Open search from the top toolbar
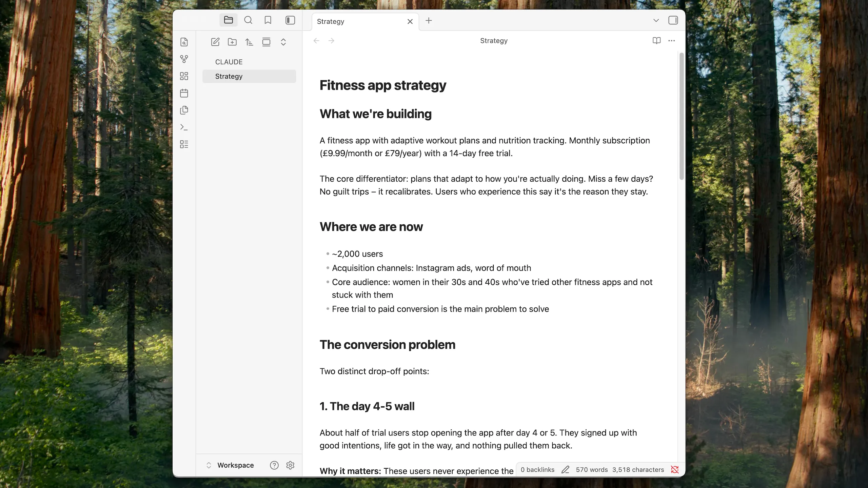The image size is (868, 488). tap(248, 20)
